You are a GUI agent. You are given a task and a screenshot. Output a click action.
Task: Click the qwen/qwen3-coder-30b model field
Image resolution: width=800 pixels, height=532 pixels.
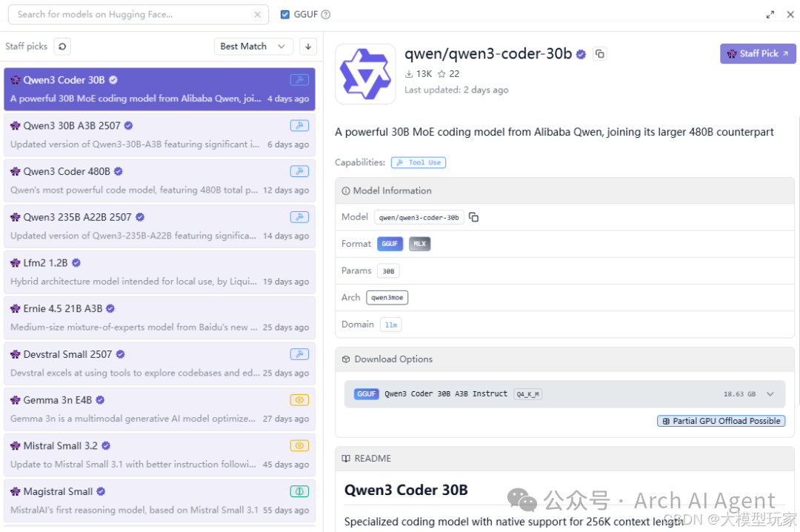[x=419, y=218]
